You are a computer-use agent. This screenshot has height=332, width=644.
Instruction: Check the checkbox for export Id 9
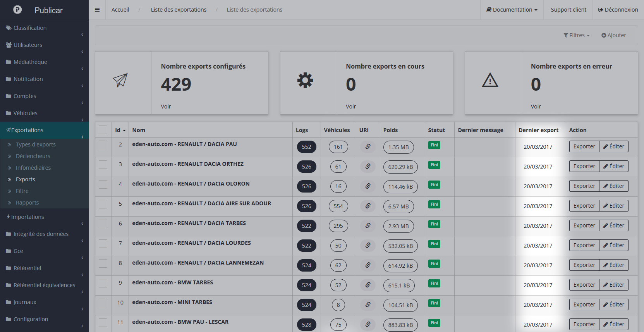[103, 283]
